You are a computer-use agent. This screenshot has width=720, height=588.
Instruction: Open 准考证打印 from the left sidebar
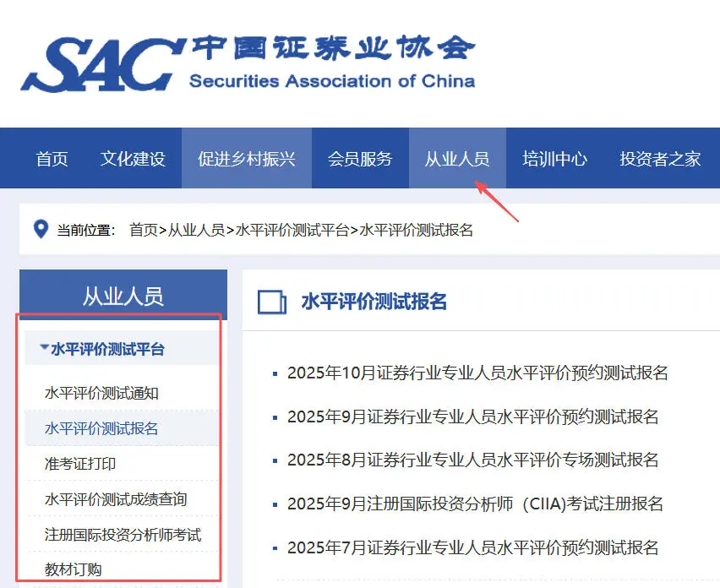click(79, 463)
